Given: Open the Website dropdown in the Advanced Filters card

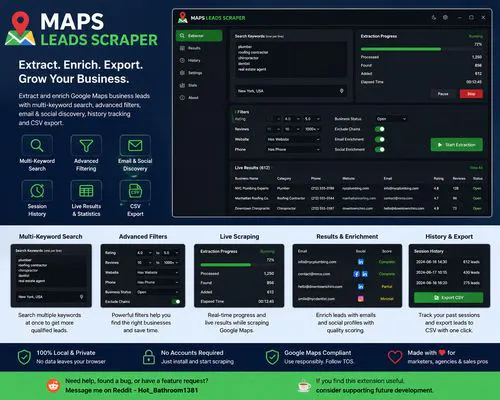Looking at the screenshot, I should [x=158, y=272].
